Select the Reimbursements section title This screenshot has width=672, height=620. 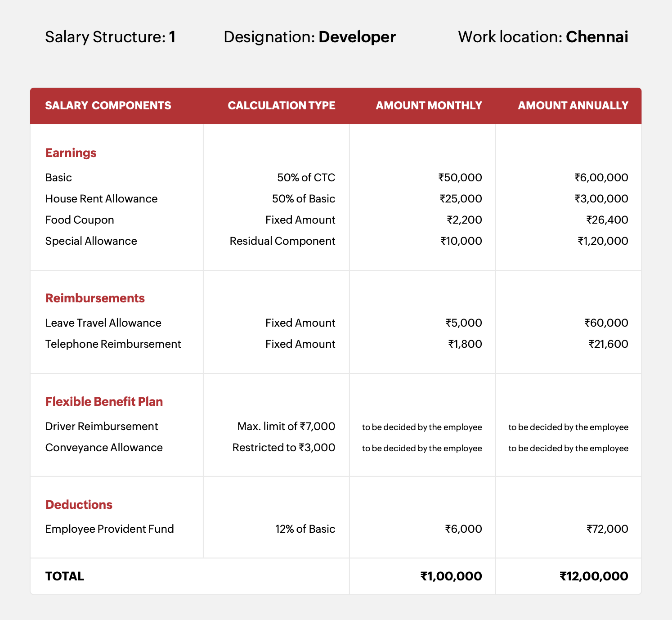[95, 298]
